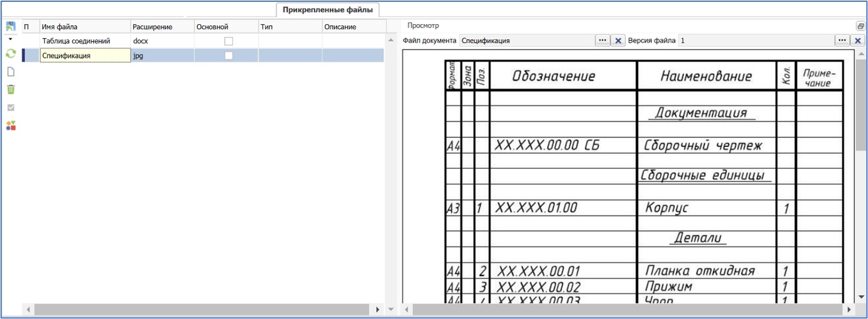Click the green refresh icon
868x319 pixels.
click(x=10, y=54)
